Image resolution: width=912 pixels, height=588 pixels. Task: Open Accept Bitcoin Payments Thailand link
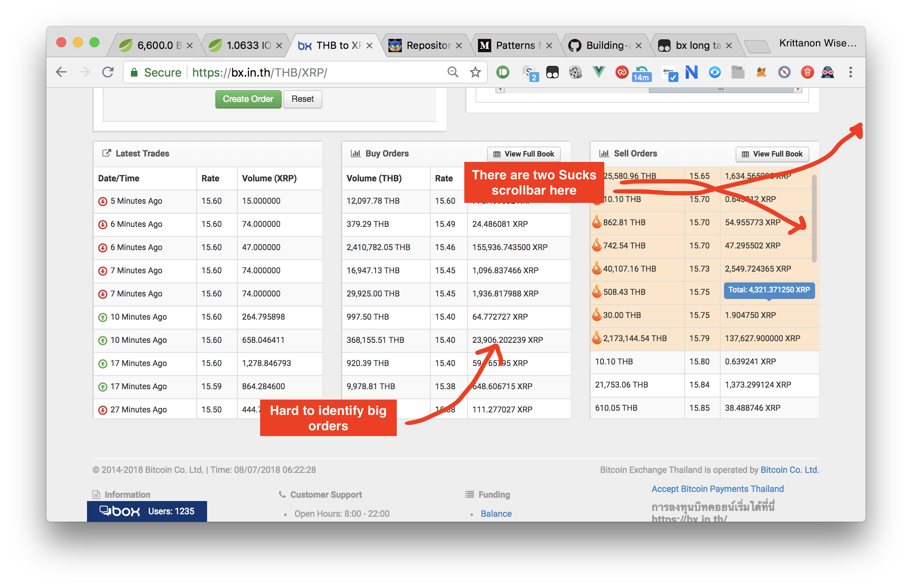pyautogui.click(x=717, y=489)
